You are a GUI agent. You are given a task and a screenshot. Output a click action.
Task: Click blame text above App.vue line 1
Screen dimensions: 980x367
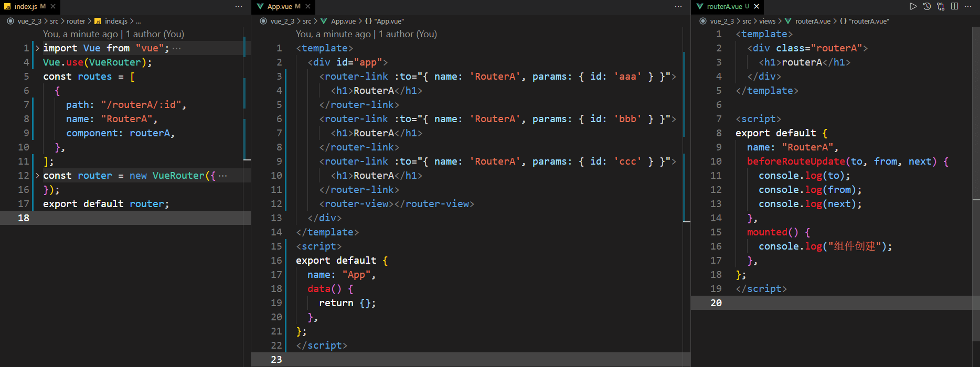point(366,34)
